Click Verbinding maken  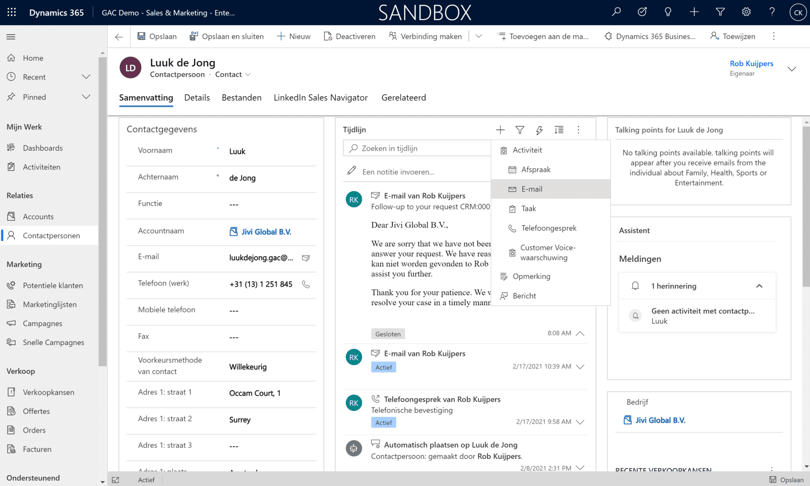click(425, 36)
